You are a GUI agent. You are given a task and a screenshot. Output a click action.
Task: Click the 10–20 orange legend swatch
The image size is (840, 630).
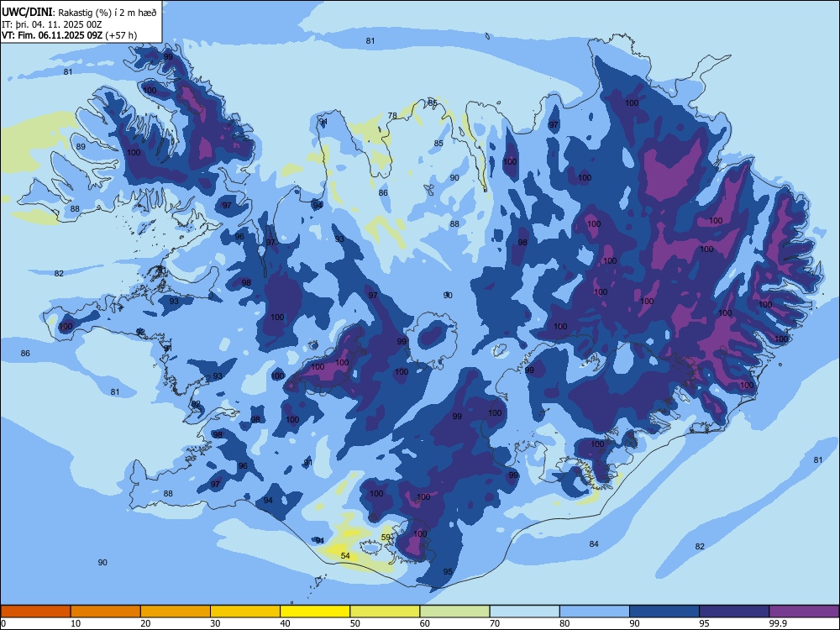click(x=106, y=612)
